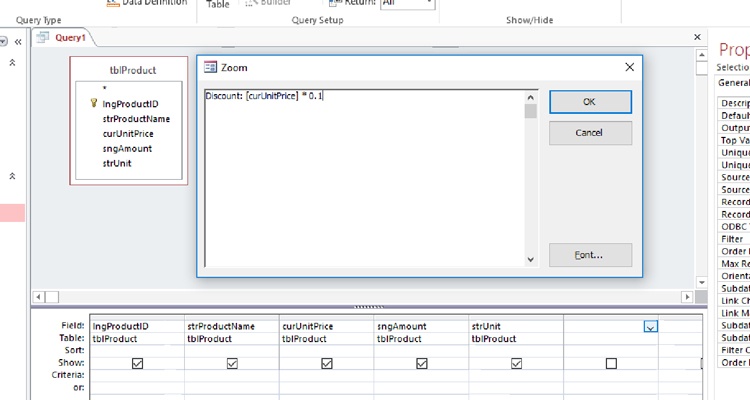Image resolution: width=750 pixels, height=400 pixels.
Task: Toggle Show checkbox for lngProductID column
Action: coord(137,364)
